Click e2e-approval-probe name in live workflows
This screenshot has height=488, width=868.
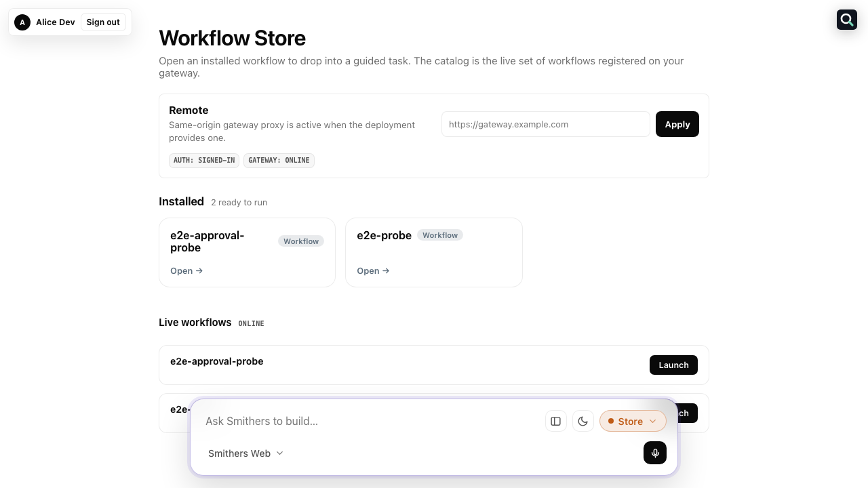(x=217, y=361)
